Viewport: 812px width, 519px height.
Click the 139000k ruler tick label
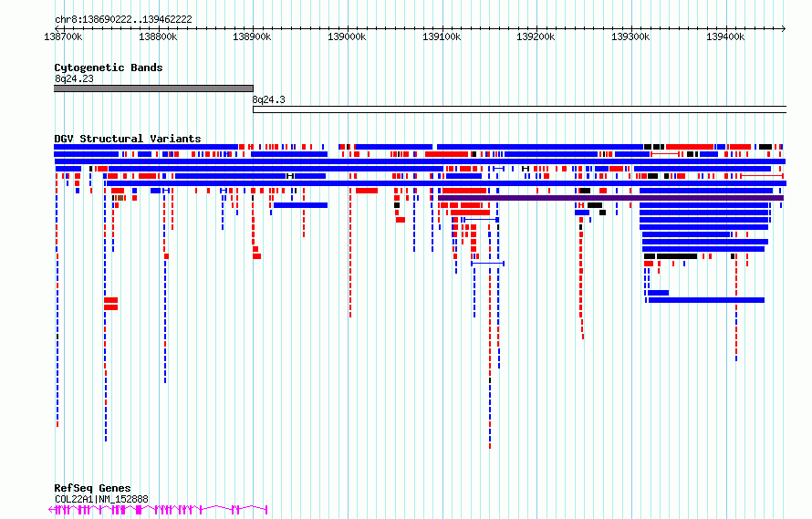tap(347, 36)
